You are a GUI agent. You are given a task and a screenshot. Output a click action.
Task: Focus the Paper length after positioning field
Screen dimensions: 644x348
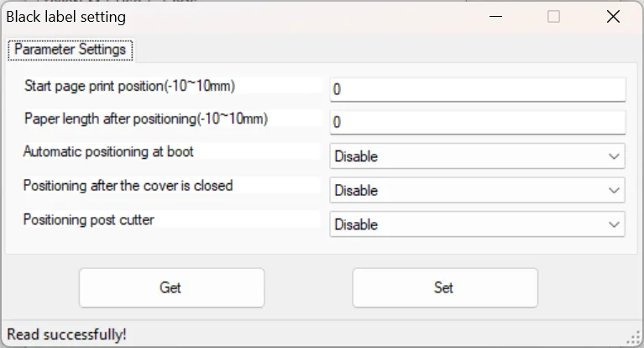point(477,123)
